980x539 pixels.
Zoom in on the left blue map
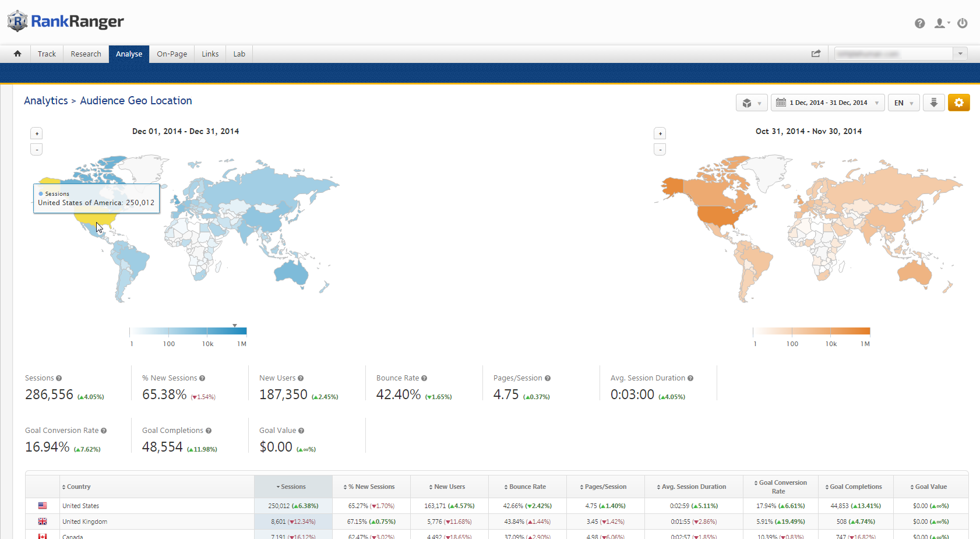coord(37,133)
